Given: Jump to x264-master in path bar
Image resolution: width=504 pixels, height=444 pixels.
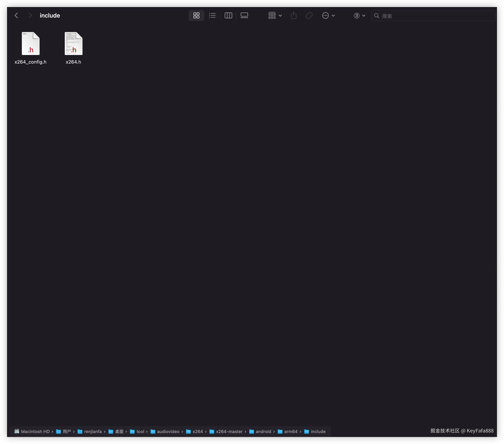Looking at the screenshot, I should pyautogui.click(x=229, y=432).
